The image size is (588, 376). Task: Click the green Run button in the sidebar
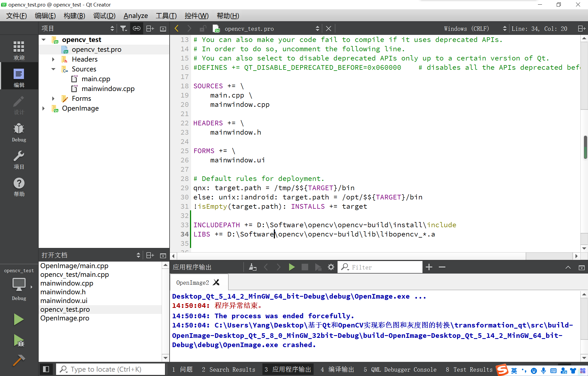coord(19,319)
